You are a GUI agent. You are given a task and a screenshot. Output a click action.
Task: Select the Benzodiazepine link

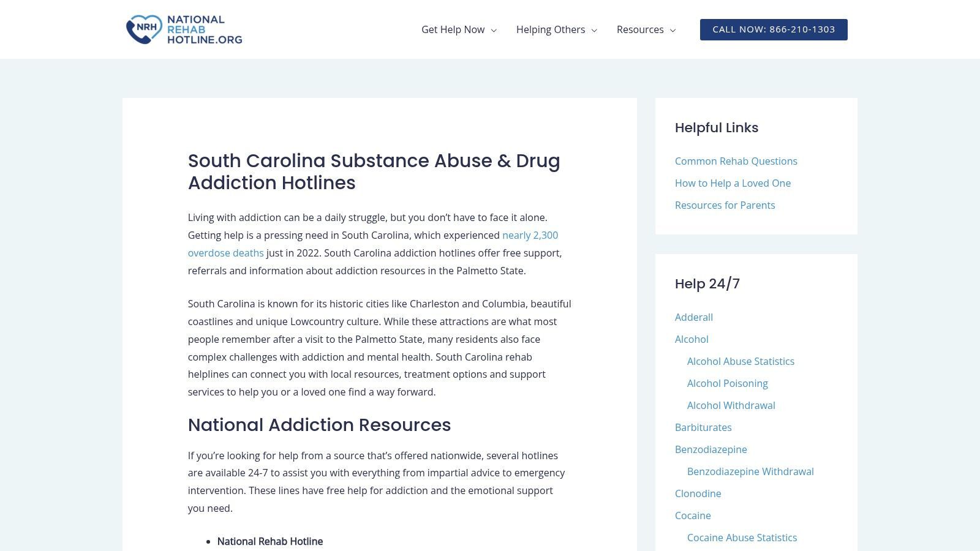[710, 449]
